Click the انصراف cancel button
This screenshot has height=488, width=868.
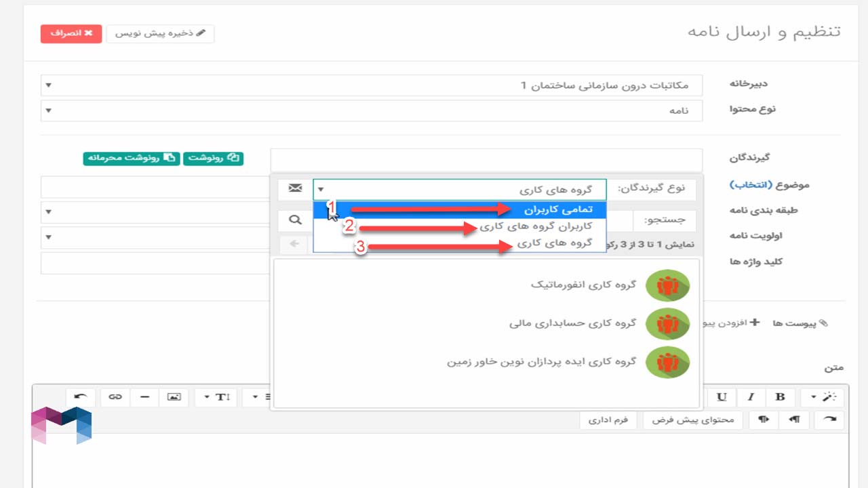point(71,33)
